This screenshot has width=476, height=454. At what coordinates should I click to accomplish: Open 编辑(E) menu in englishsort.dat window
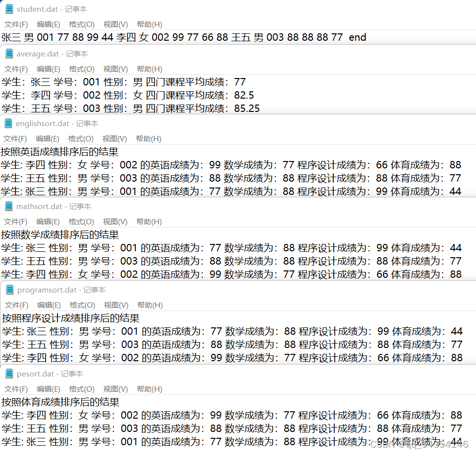click(48, 139)
